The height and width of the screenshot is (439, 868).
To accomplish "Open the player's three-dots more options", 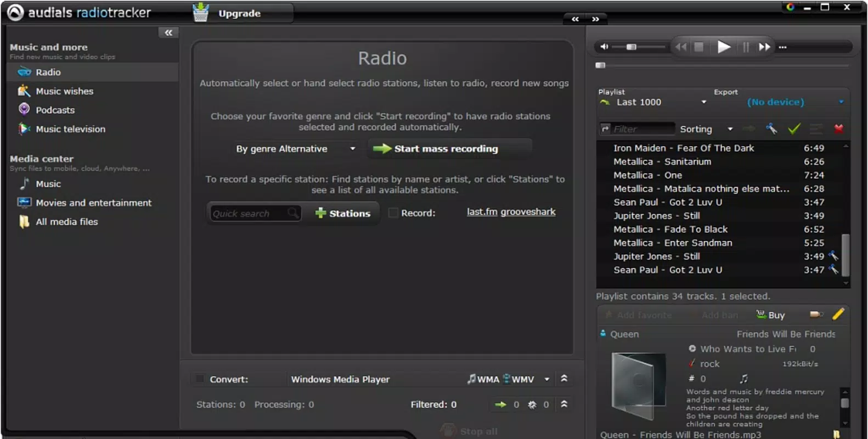I will coord(783,47).
